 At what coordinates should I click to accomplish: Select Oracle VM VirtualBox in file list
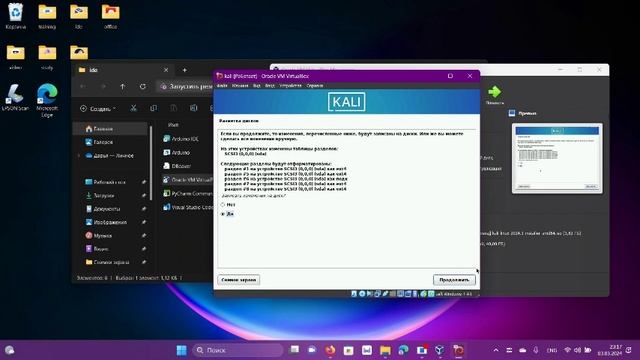pyautogui.click(x=187, y=180)
